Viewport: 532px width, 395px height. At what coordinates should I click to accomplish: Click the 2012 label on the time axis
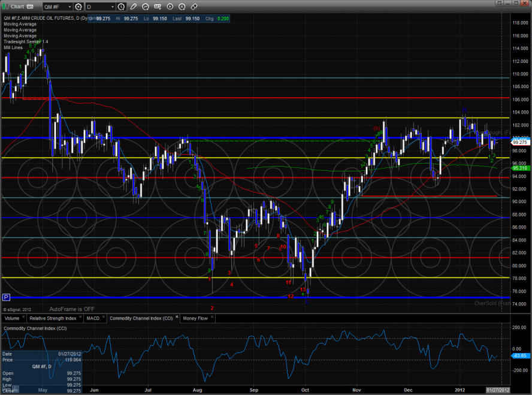point(460,390)
